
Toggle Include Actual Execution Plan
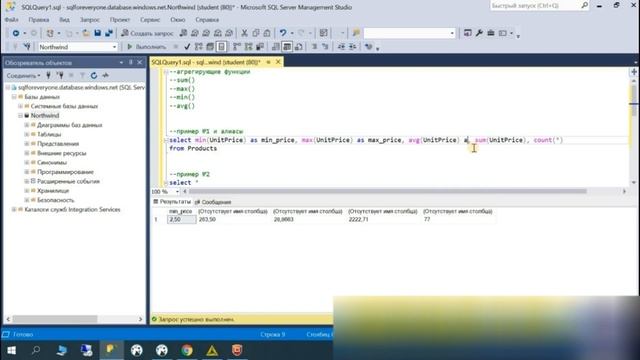pos(237,47)
